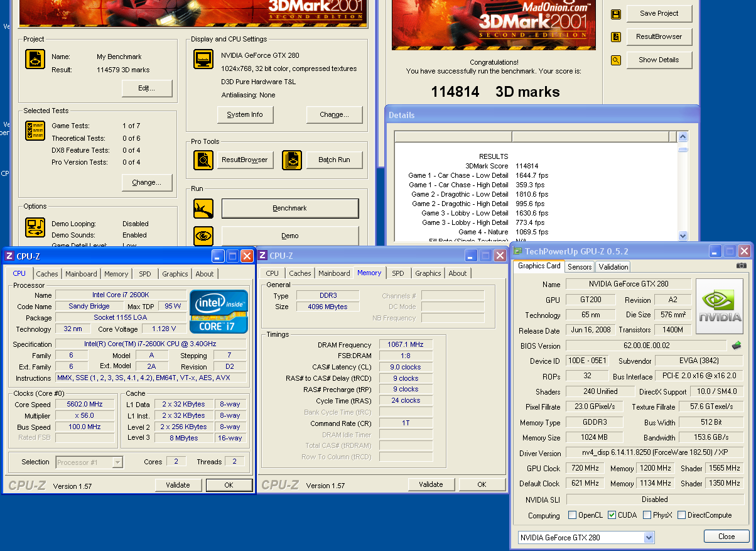Click the Run benchmark icon
The height and width of the screenshot is (551, 756).
tap(203, 209)
